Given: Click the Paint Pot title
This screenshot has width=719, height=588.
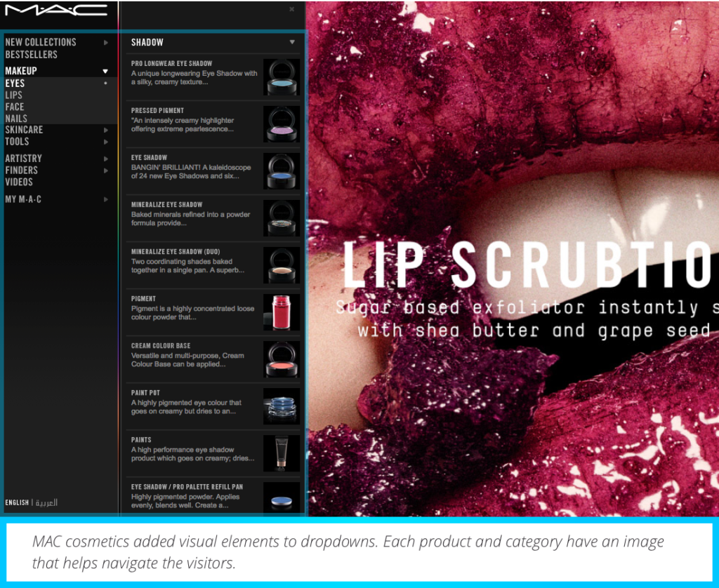Looking at the screenshot, I should (x=145, y=393).
